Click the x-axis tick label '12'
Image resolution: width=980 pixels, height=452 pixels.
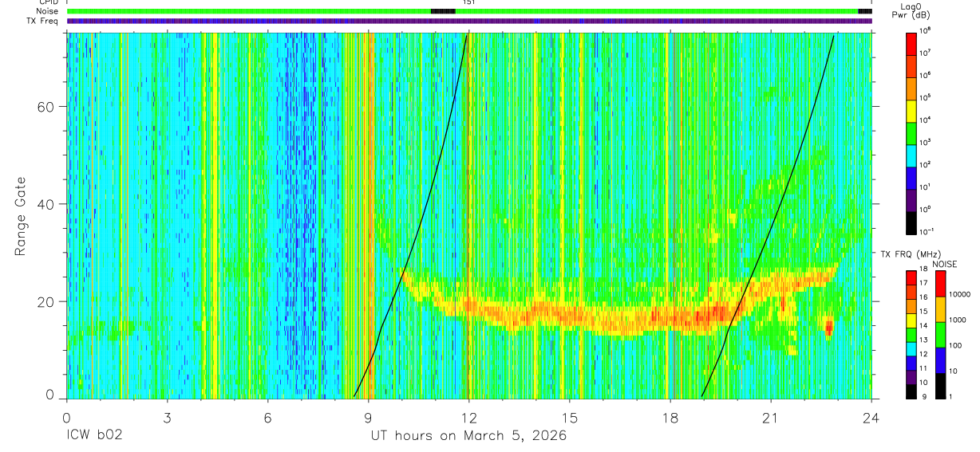click(469, 418)
